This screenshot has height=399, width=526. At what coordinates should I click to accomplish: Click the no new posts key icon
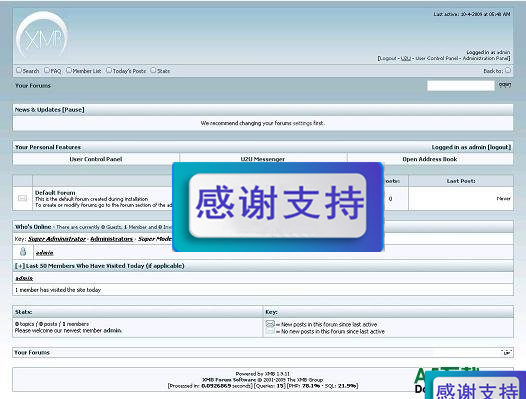click(270, 331)
